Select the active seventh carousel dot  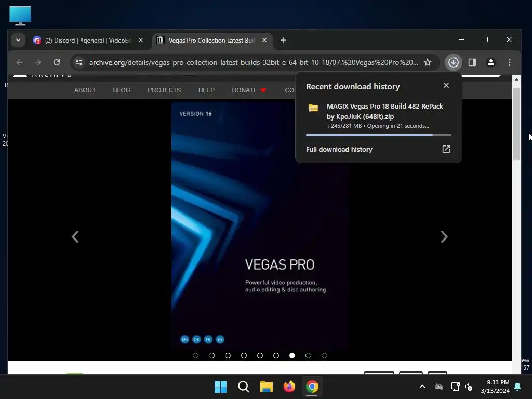pyautogui.click(x=292, y=355)
